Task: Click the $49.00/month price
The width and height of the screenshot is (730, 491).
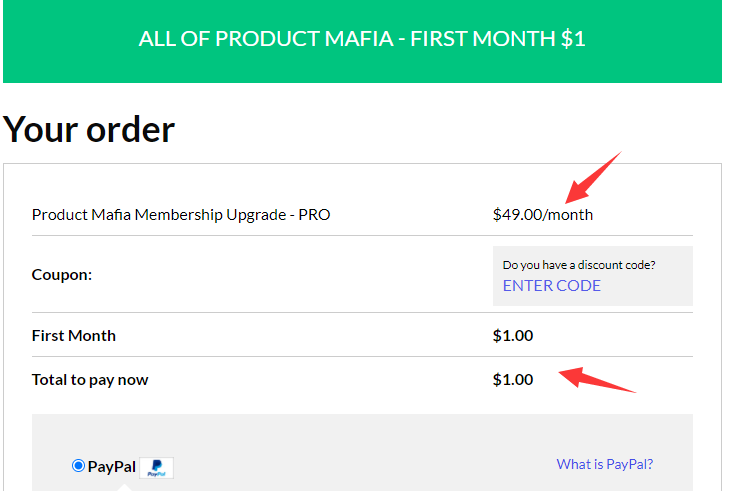Action: 543,214
